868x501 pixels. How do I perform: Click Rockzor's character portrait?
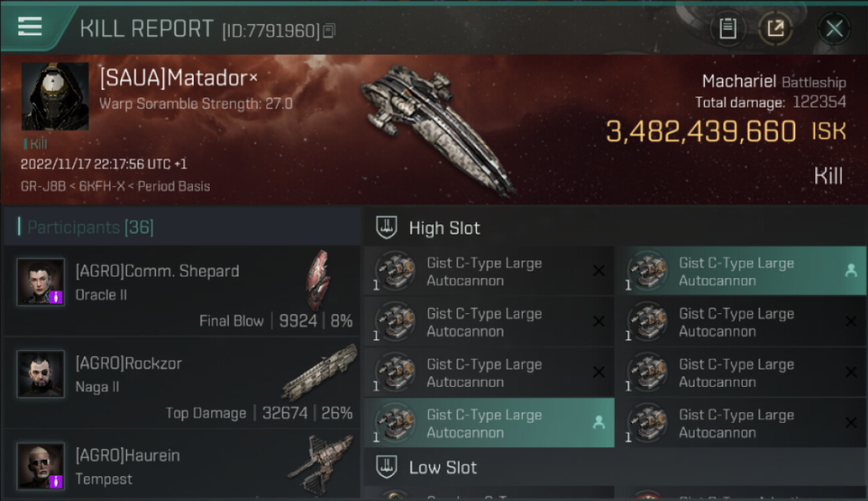(x=41, y=374)
